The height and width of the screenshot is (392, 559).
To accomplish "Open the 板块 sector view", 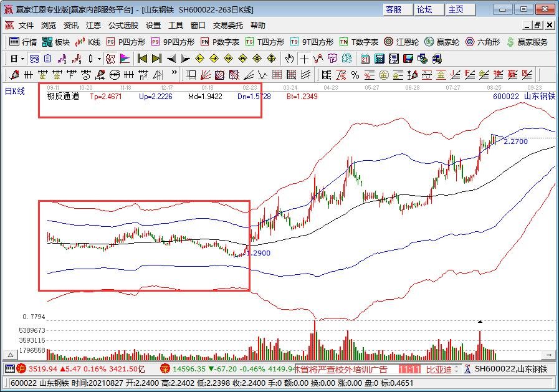I will coord(56,42).
